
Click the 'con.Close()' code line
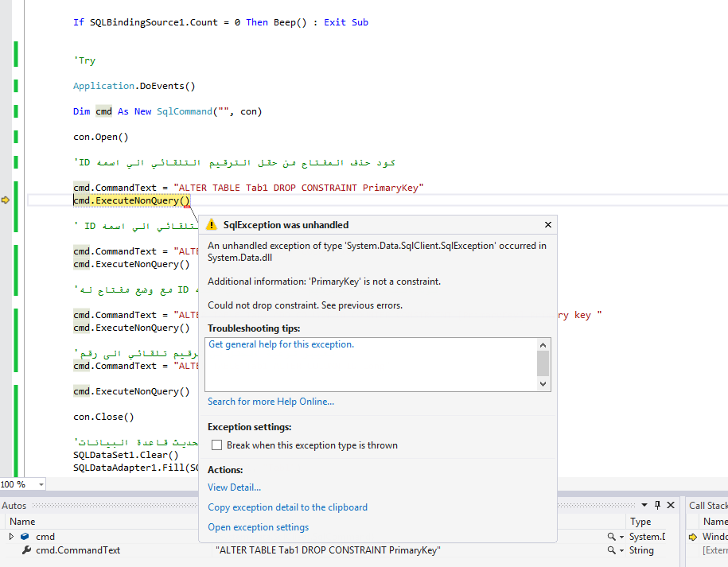103,417
